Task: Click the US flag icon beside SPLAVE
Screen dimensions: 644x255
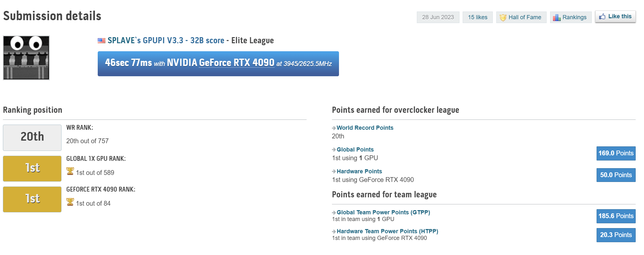Action: (102, 41)
